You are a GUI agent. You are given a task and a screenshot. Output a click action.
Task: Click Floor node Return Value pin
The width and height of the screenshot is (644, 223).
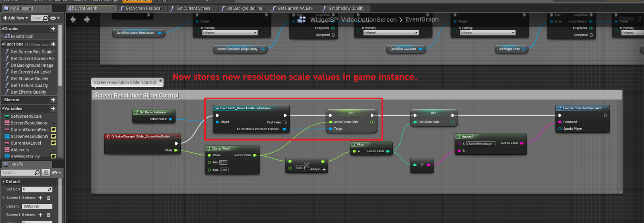point(388,151)
